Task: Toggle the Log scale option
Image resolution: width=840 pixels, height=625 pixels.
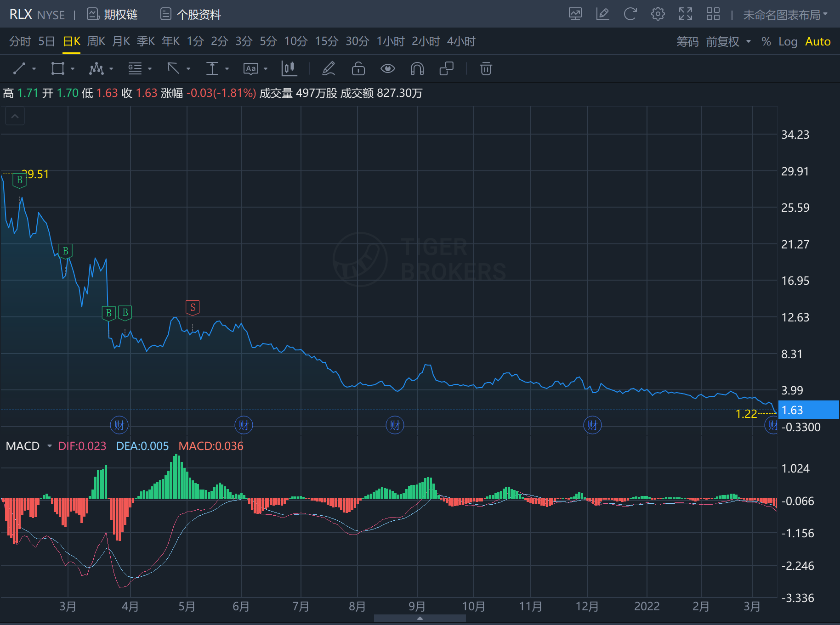Action: (x=788, y=42)
